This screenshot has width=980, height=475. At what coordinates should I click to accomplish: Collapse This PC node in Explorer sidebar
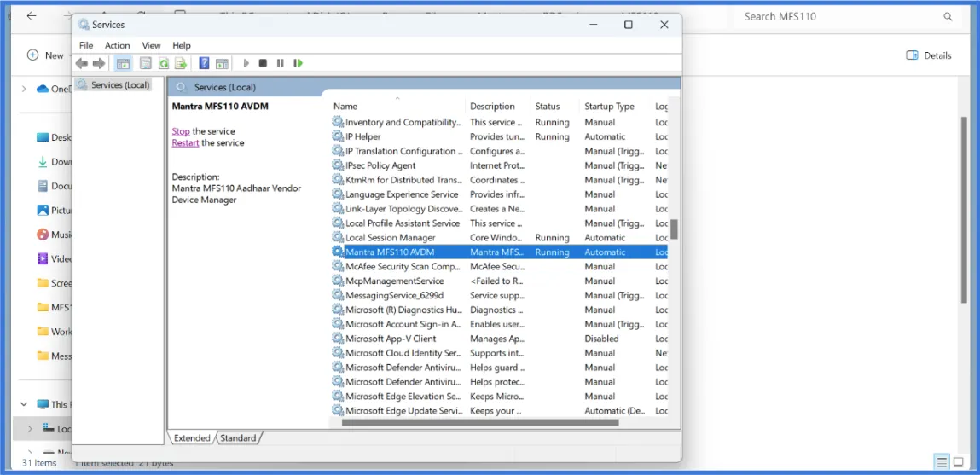[24, 404]
